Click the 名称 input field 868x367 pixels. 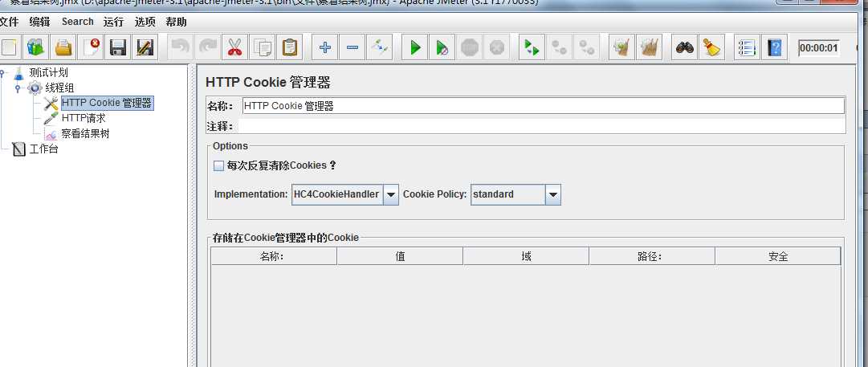543,106
